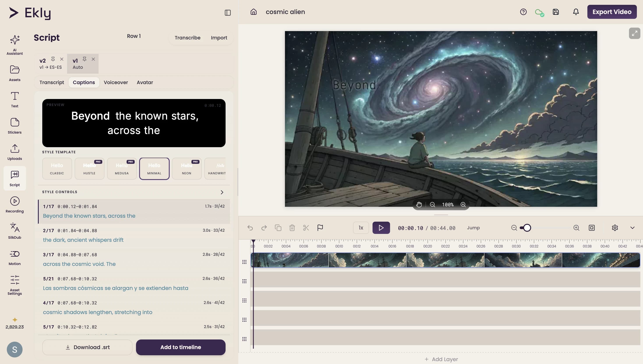
Task: Save the project with the floppy disk icon
Action: (555, 12)
